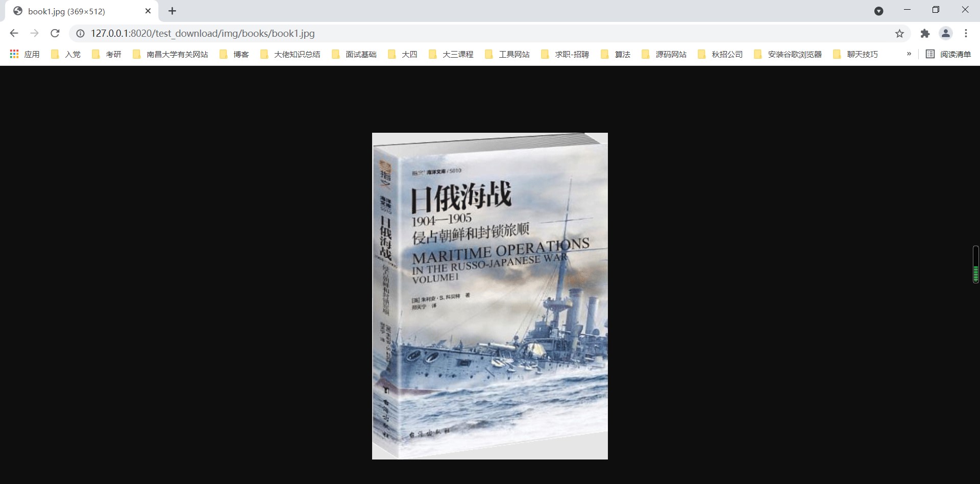Open the user profile avatar
Viewport: 980px width, 484px height.
point(946,33)
